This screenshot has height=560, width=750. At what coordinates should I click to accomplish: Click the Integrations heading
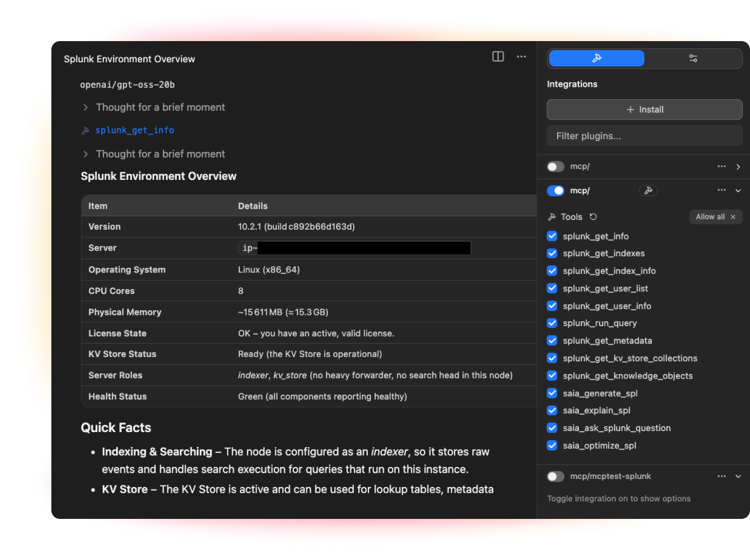coord(572,84)
